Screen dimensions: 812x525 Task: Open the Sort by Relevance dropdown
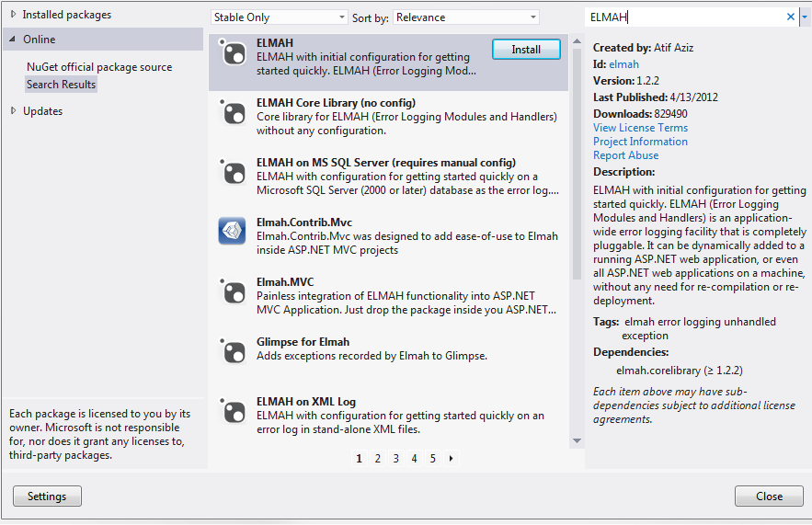(466, 17)
